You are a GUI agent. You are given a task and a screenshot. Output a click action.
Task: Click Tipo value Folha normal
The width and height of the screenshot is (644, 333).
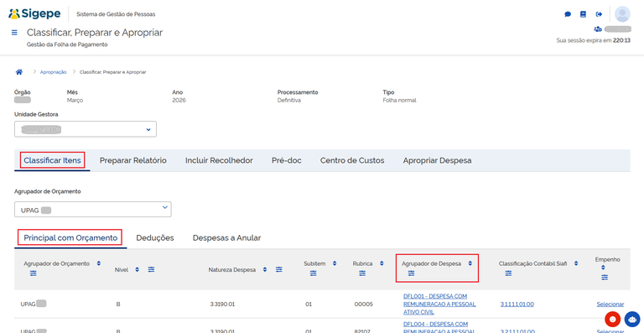pos(399,100)
